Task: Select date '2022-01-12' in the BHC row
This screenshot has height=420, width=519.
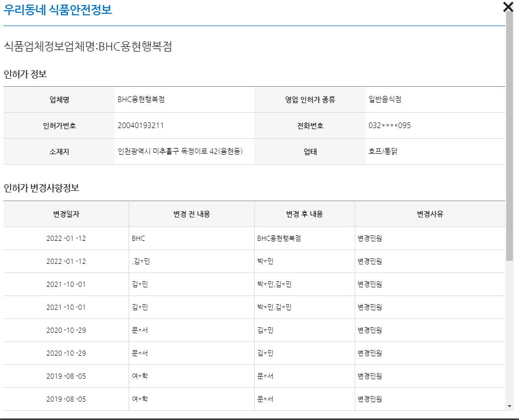Action: 66,238
